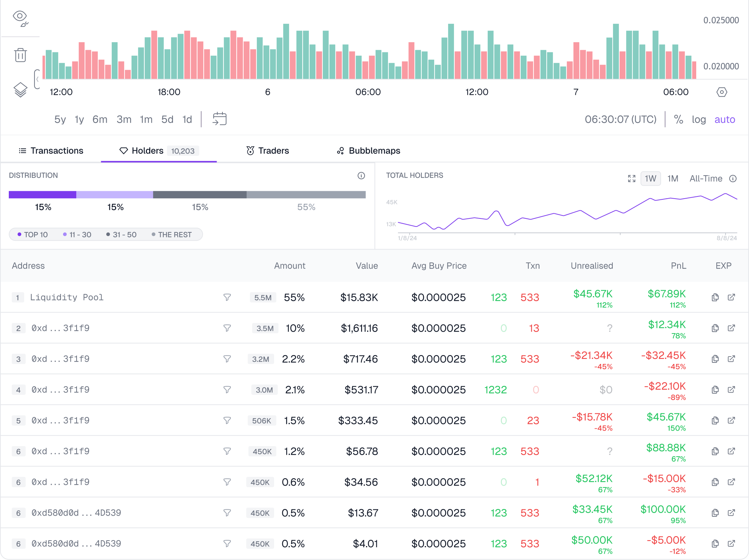Copy the Liquidity Pool address
The width and height of the screenshot is (749, 560).
pos(715,297)
